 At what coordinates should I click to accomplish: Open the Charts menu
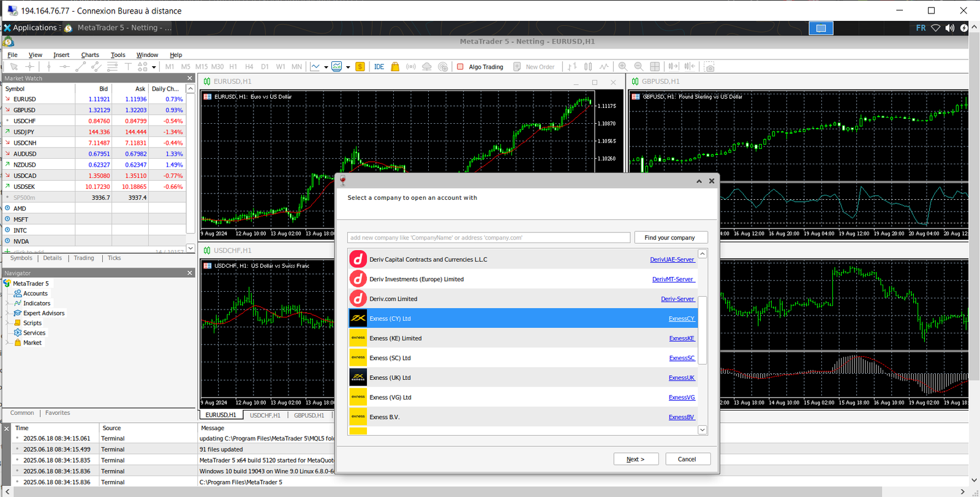(90, 55)
